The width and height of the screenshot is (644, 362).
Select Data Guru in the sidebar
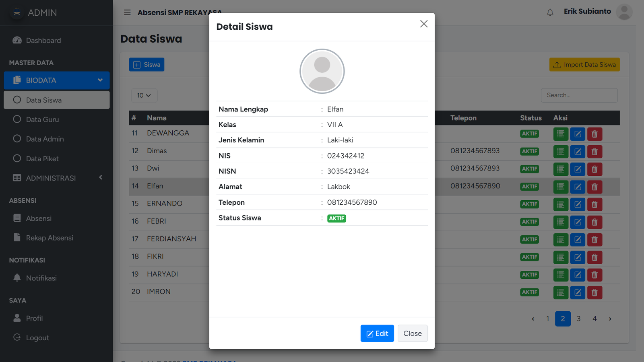click(x=42, y=119)
